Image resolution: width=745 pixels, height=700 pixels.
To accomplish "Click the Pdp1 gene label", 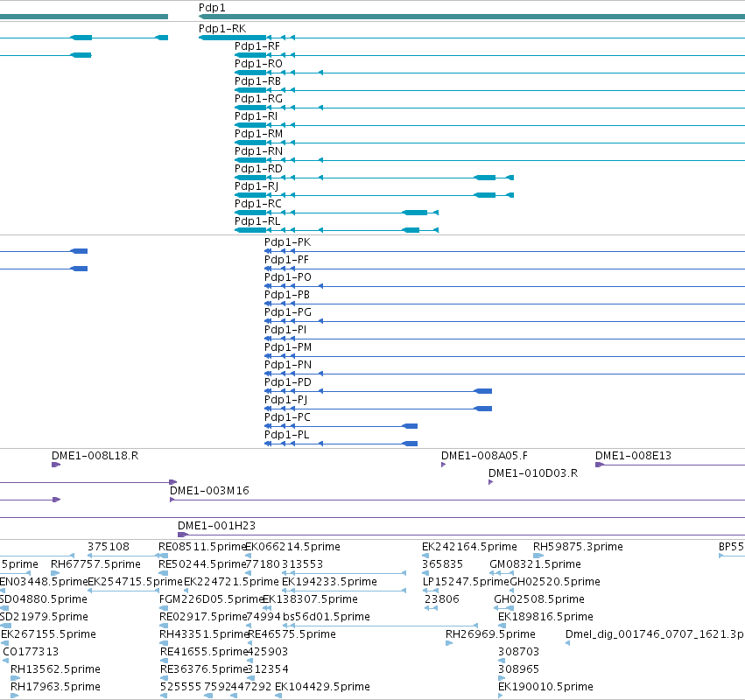I will [x=212, y=8].
